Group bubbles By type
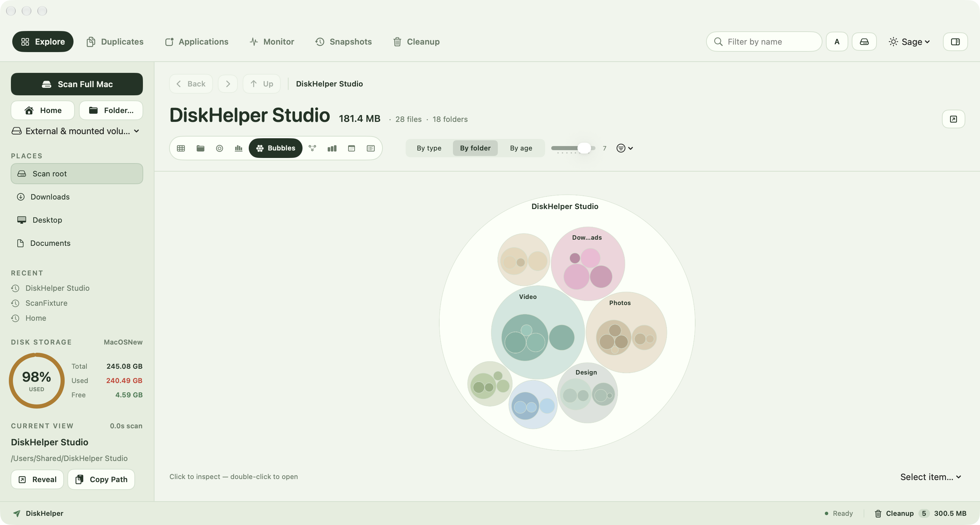 (429, 148)
